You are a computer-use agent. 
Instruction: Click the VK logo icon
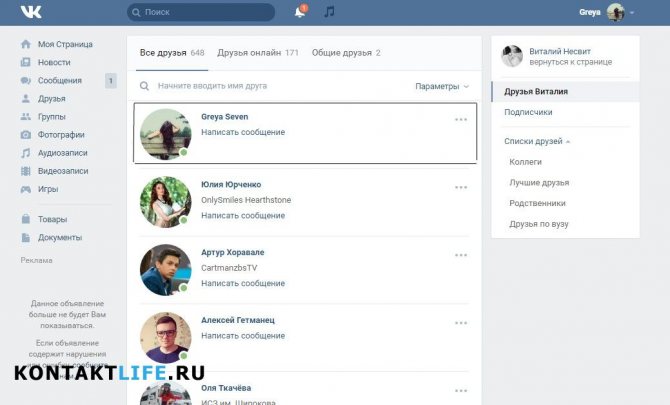(x=31, y=12)
